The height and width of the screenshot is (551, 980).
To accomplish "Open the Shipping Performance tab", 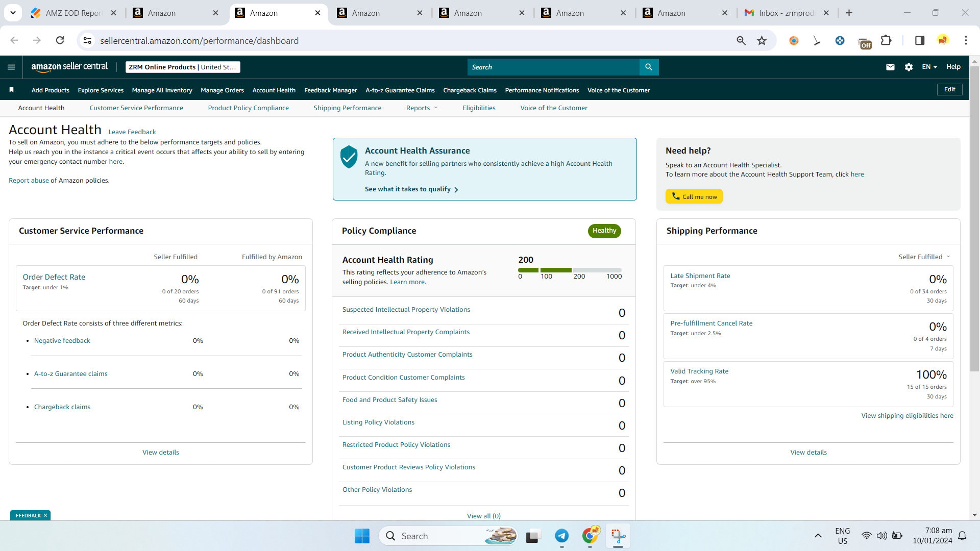I will pyautogui.click(x=347, y=108).
